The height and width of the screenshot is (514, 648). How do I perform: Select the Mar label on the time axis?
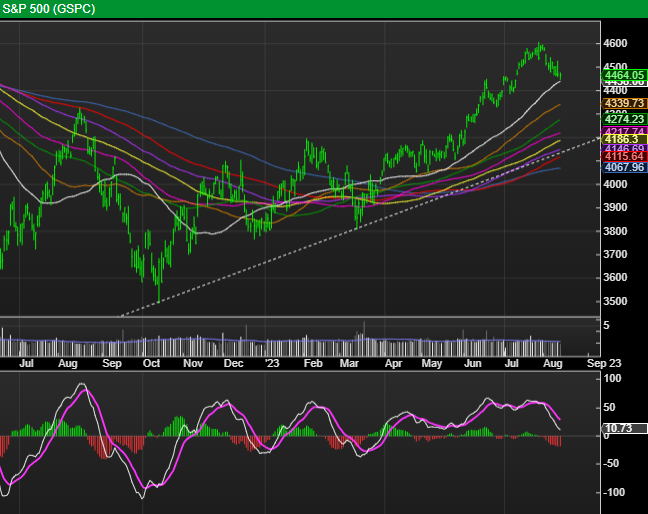point(349,363)
